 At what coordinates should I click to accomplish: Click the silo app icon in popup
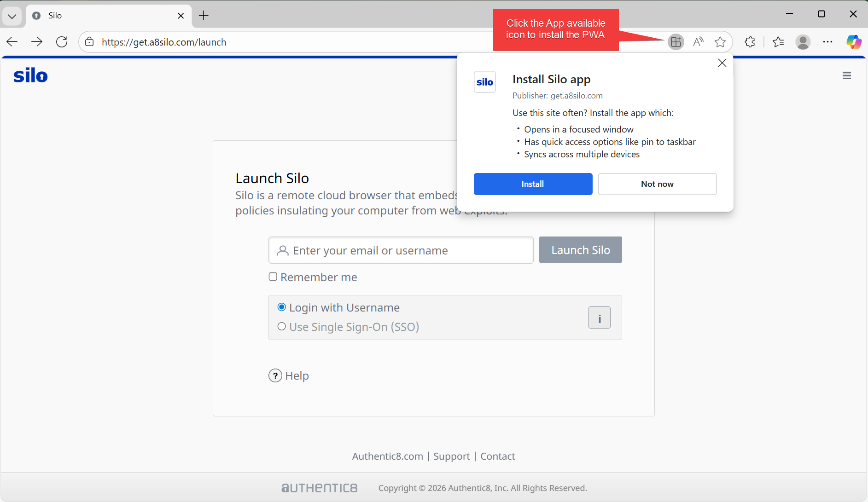[485, 82]
